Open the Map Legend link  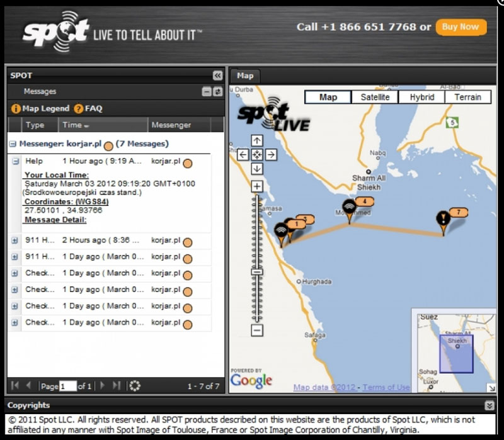(45, 108)
